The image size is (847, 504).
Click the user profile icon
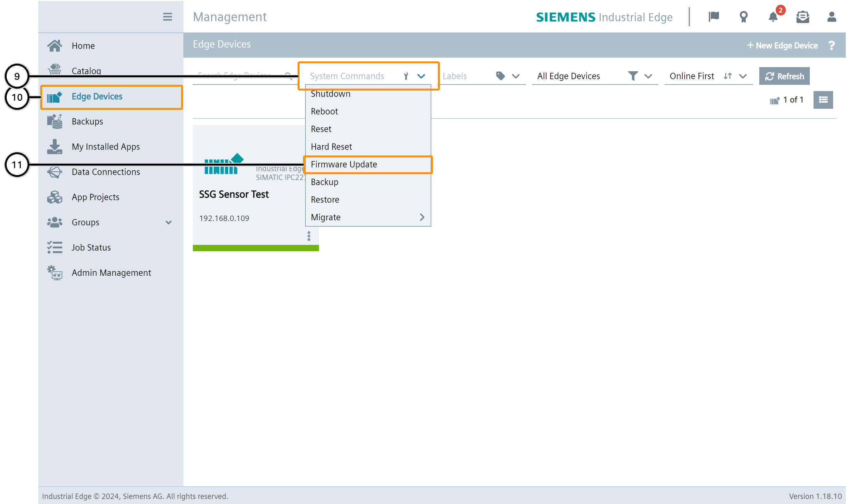point(831,17)
